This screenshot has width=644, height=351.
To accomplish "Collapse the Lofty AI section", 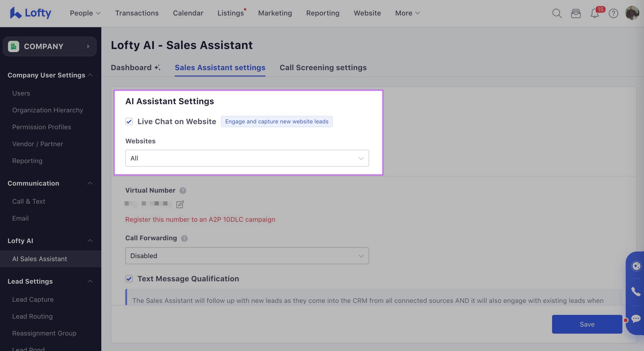I will point(90,241).
